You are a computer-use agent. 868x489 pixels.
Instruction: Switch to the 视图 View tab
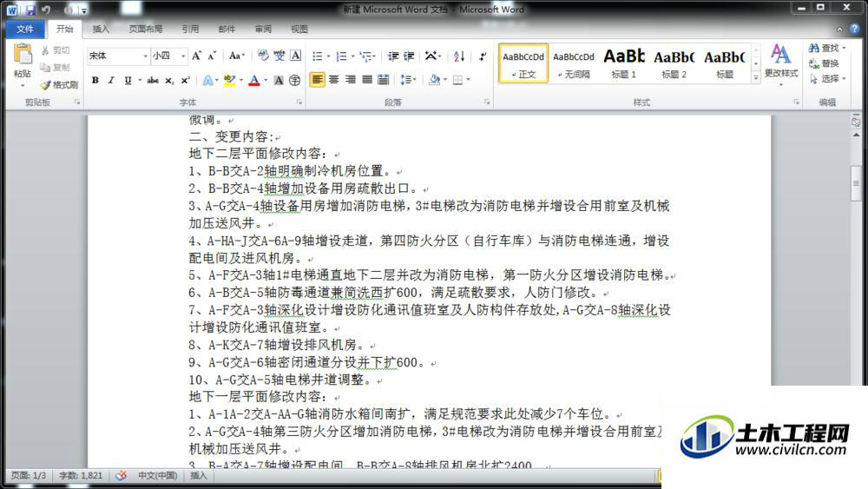click(299, 29)
